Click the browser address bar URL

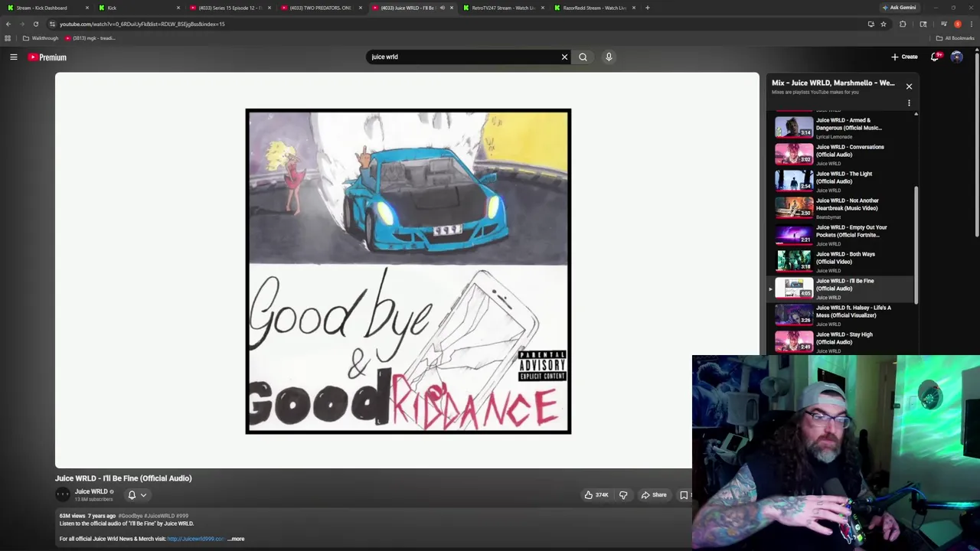[x=142, y=24]
